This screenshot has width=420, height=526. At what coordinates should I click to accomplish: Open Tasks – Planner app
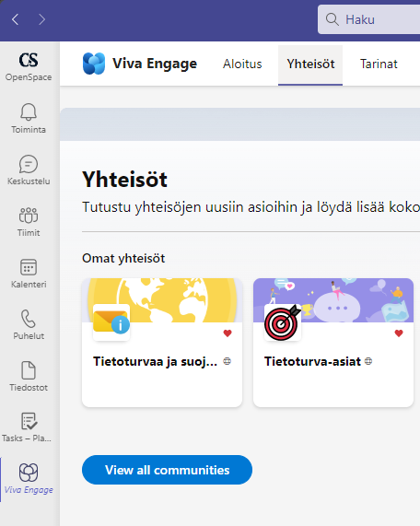click(27, 427)
